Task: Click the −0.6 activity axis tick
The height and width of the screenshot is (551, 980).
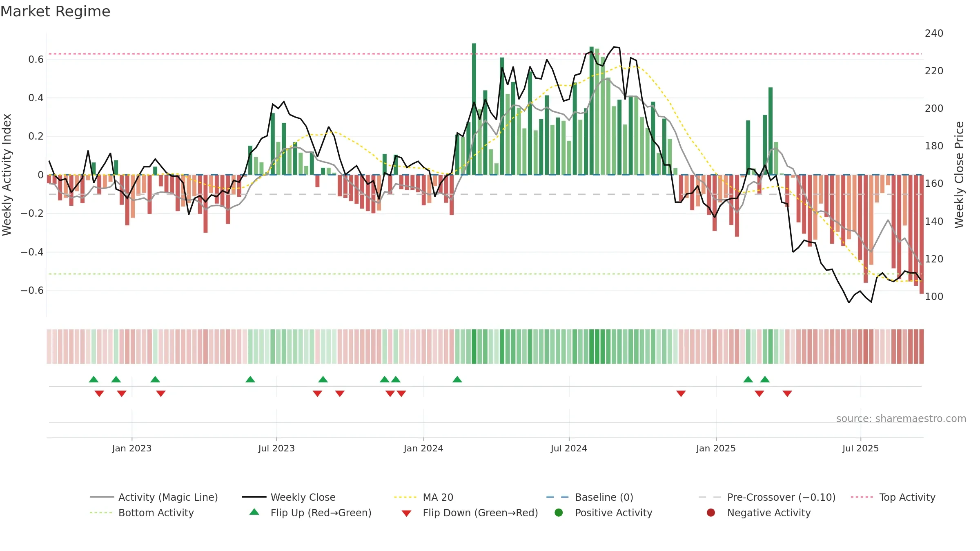Action: click(x=32, y=290)
